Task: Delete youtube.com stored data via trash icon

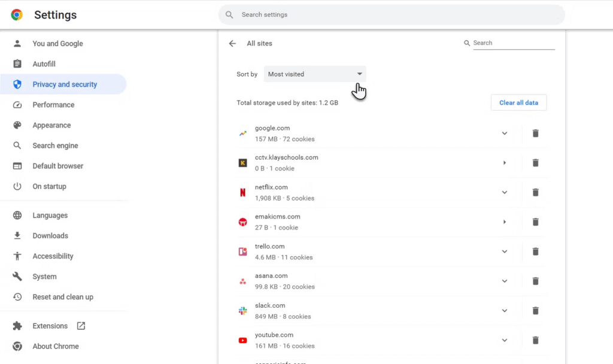Action: coord(535,340)
